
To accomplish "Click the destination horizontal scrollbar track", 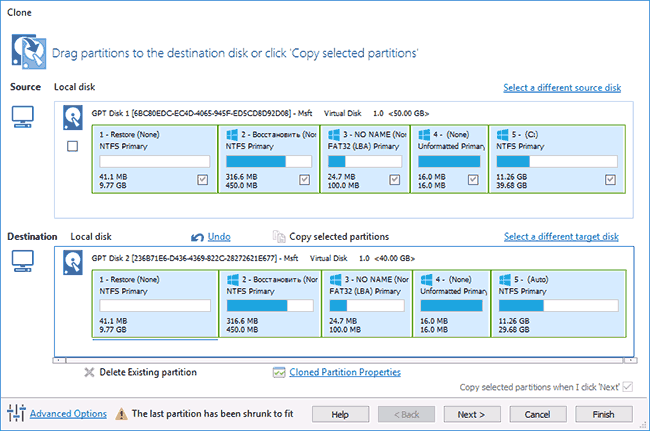I will pos(344,360).
